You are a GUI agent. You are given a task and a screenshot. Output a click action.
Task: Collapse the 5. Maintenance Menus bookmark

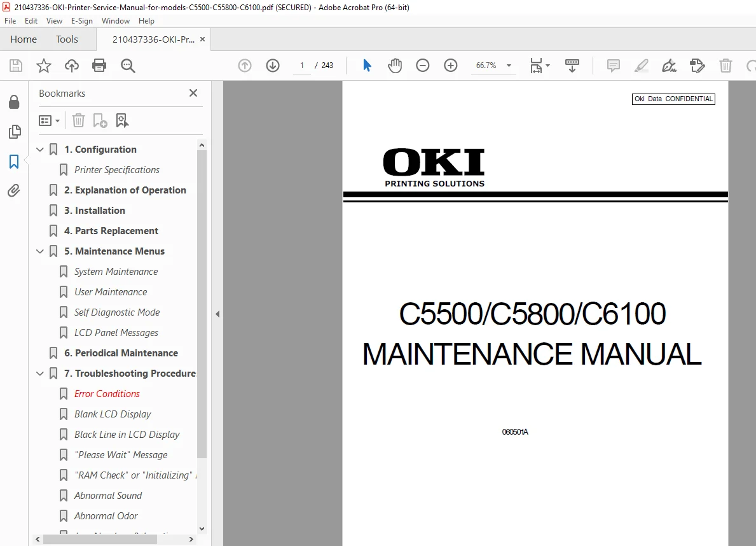click(x=40, y=251)
